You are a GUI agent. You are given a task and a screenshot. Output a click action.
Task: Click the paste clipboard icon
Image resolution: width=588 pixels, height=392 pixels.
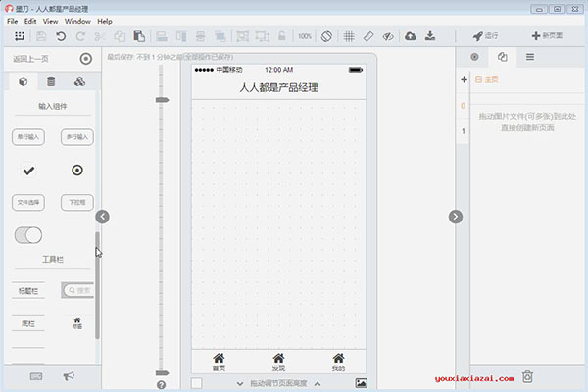(x=139, y=36)
